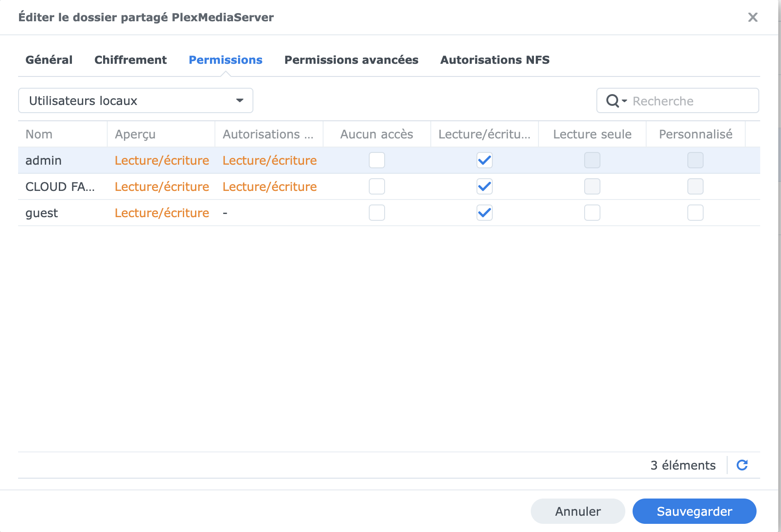The width and height of the screenshot is (781, 532).
Task: Switch to the Général tab
Action: tap(49, 60)
